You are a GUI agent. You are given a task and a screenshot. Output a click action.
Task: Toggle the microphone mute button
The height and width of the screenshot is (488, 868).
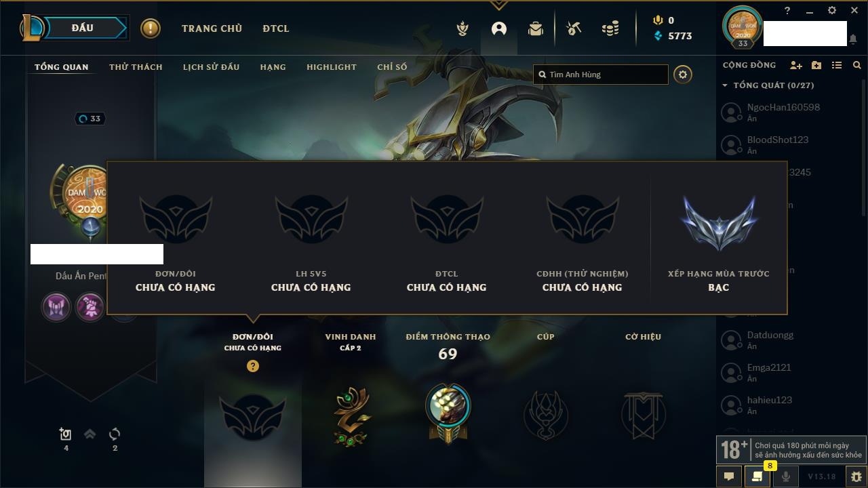(785, 476)
